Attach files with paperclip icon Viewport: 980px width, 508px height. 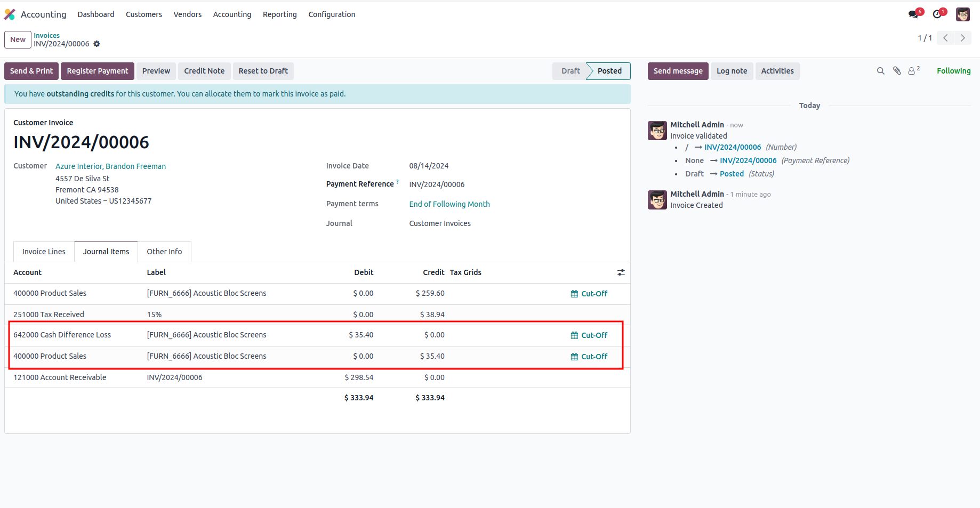coord(897,71)
